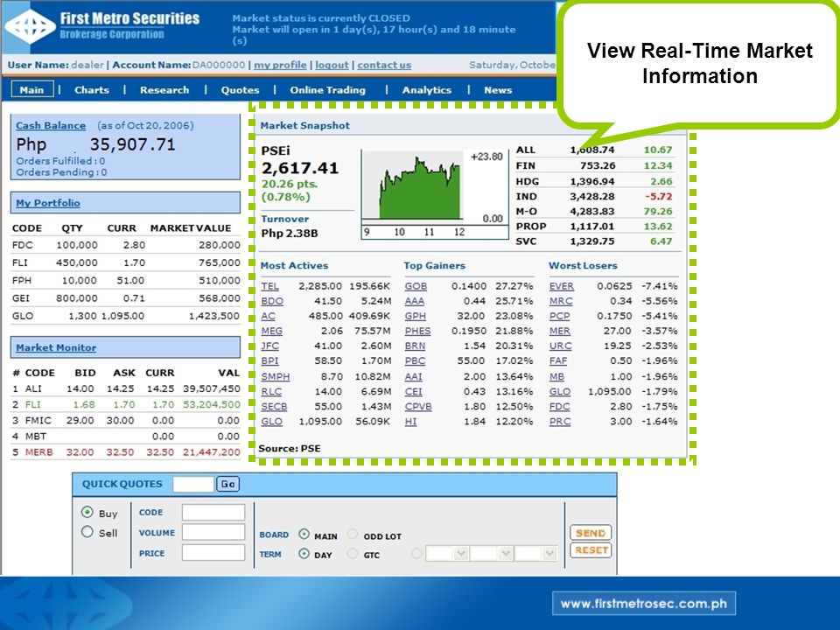840x630 pixels.
Task: Open PCP in Worst Losers
Action: [560, 317]
